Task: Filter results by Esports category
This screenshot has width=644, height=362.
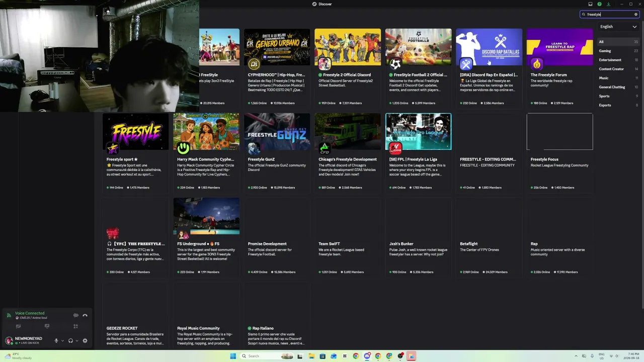Action: 619,105
